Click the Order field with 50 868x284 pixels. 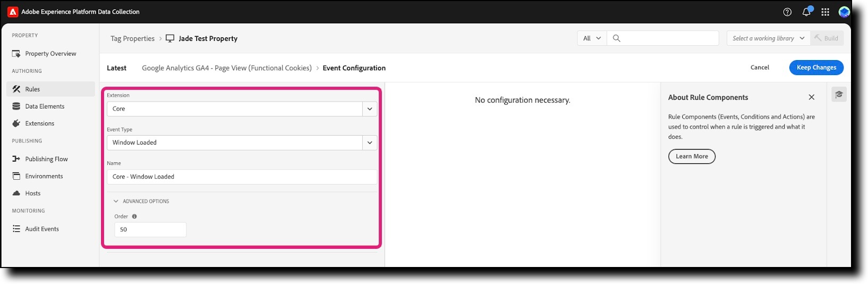tap(150, 230)
